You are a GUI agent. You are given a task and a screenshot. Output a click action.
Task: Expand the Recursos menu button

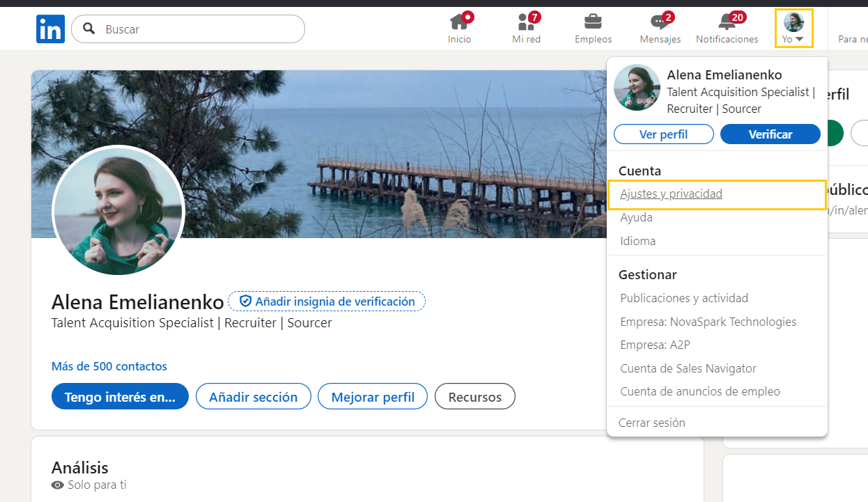coord(474,397)
